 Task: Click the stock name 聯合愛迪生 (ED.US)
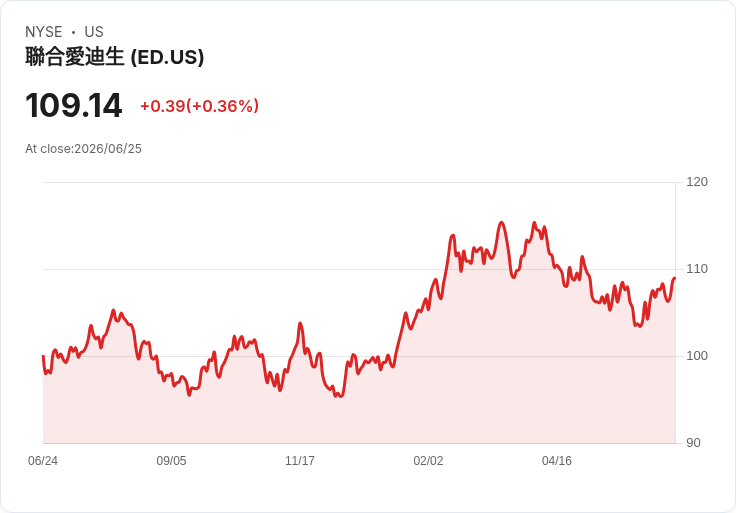115,57
